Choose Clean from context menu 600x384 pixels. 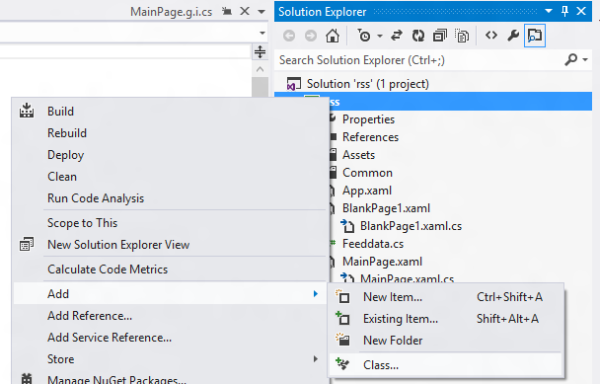point(62,177)
